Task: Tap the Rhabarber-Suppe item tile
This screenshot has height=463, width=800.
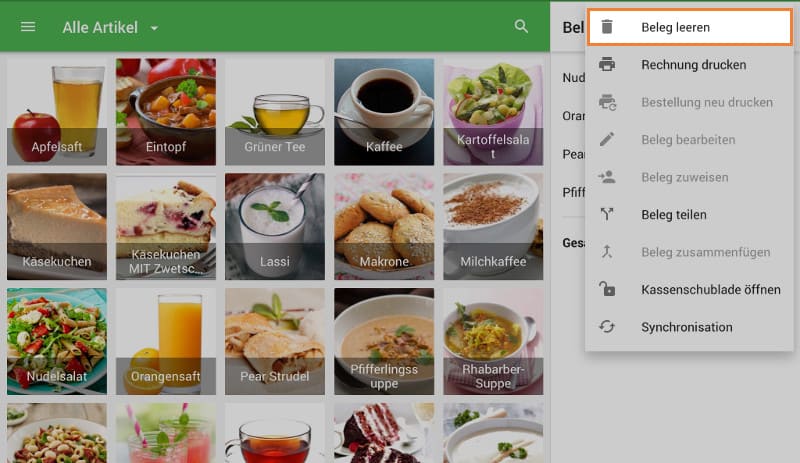Action: coord(493,341)
